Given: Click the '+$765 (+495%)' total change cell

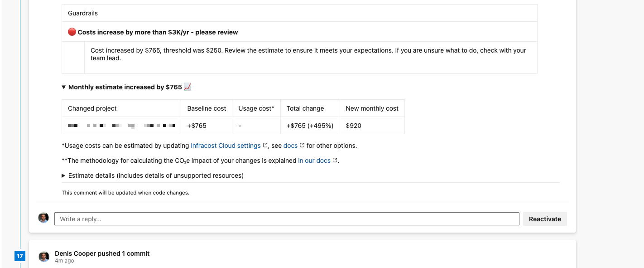Looking at the screenshot, I should (310, 126).
